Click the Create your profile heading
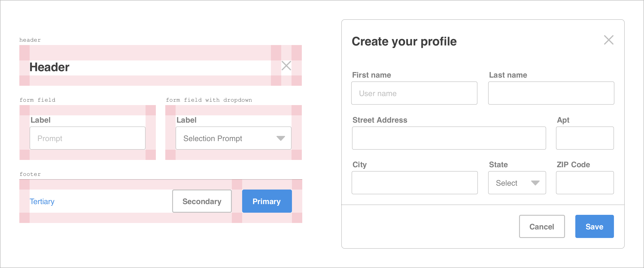Screen dimensions: 644x268 404,41
